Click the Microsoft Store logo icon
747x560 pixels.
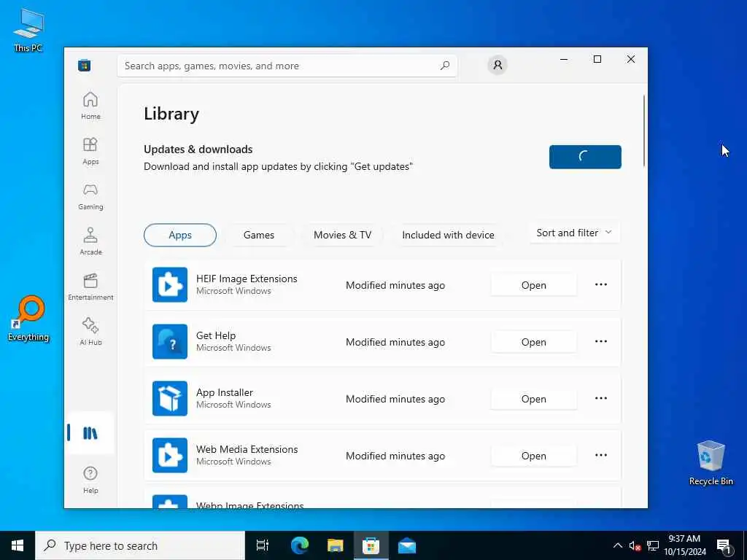tap(85, 65)
